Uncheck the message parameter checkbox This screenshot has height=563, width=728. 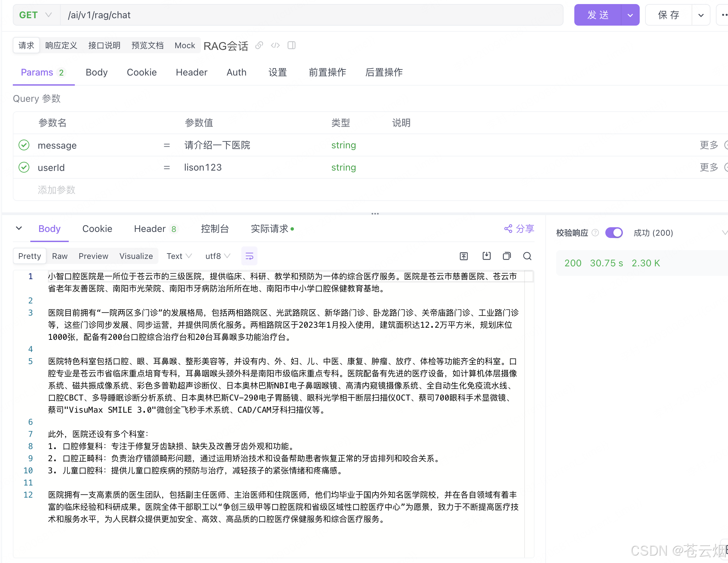24,145
